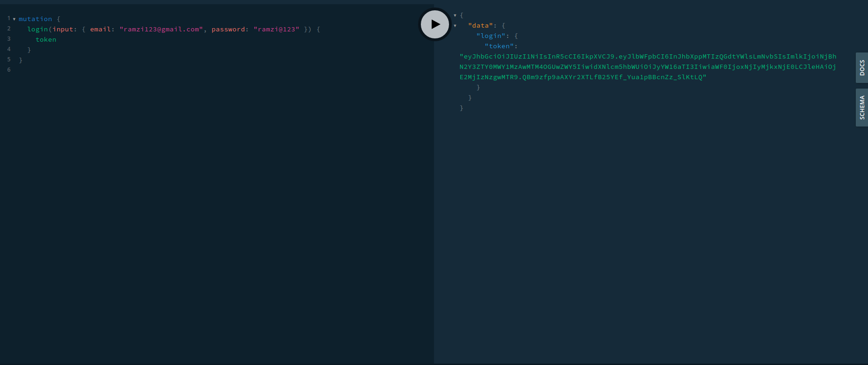This screenshot has height=365, width=868.
Task: Click the password key in the query
Action: pyautogui.click(x=228, y=30)
